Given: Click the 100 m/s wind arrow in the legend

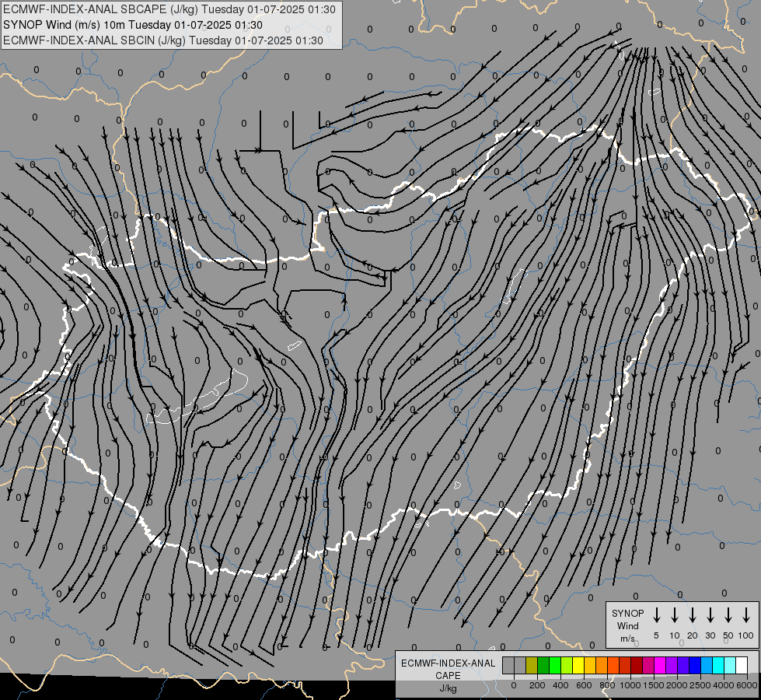Looking at the screenshot, I should [746, 615].
